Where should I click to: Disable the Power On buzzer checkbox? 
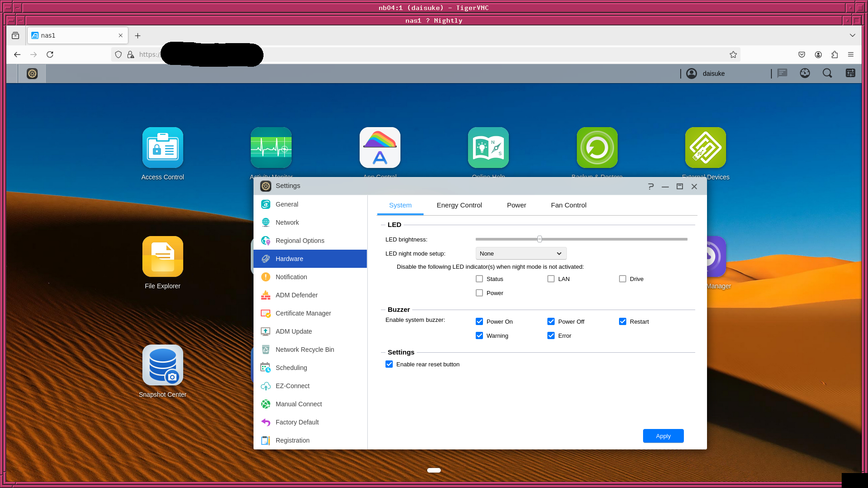(x=479, y=322)
